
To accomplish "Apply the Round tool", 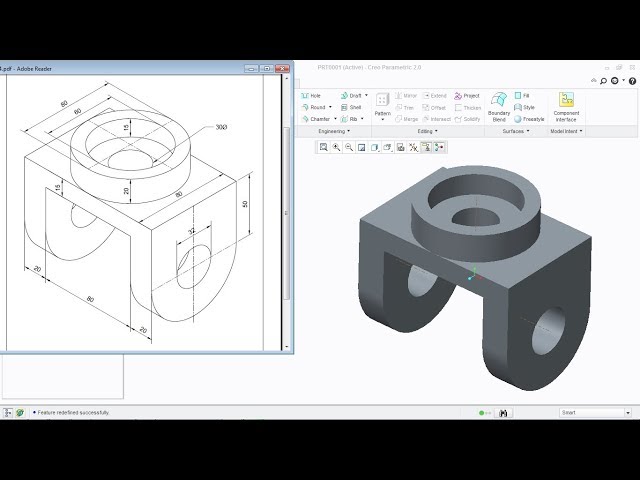I will point(313,107).
